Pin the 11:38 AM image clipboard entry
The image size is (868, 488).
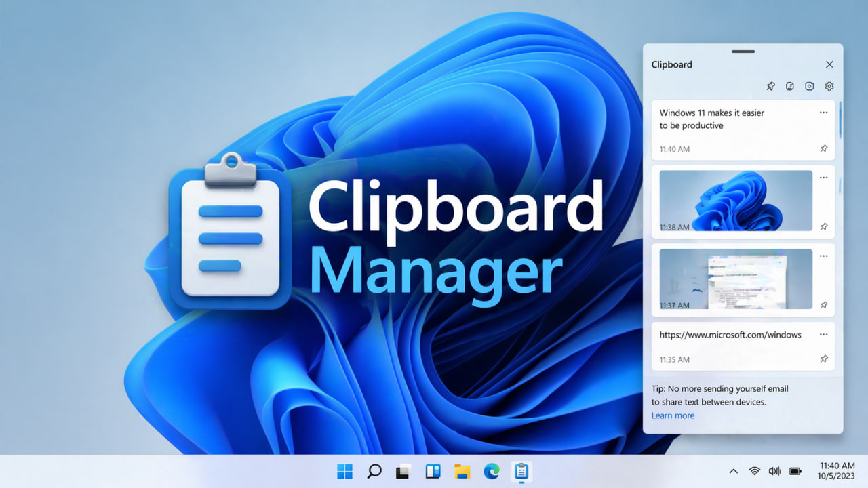[824, 227]
